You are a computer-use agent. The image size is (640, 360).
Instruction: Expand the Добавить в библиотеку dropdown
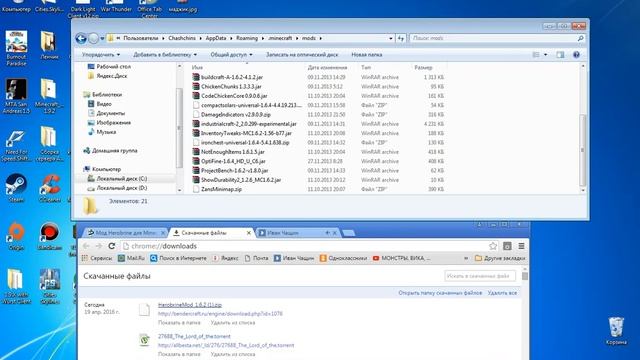pyautogui.click(x=165, y=55)
